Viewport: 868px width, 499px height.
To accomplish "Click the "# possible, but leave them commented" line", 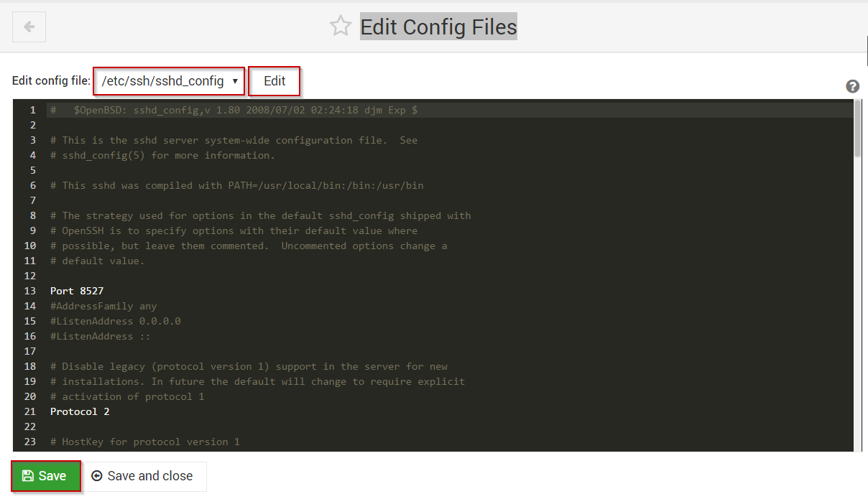I will tap(249, 246).
